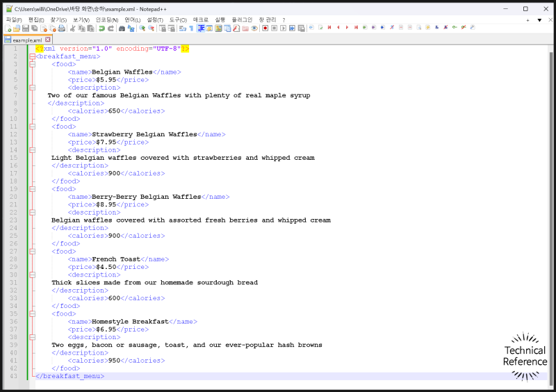This screenshot has width=556, height=392.
Task: Click the New file toolbar icon
Action: coord(8,28)
